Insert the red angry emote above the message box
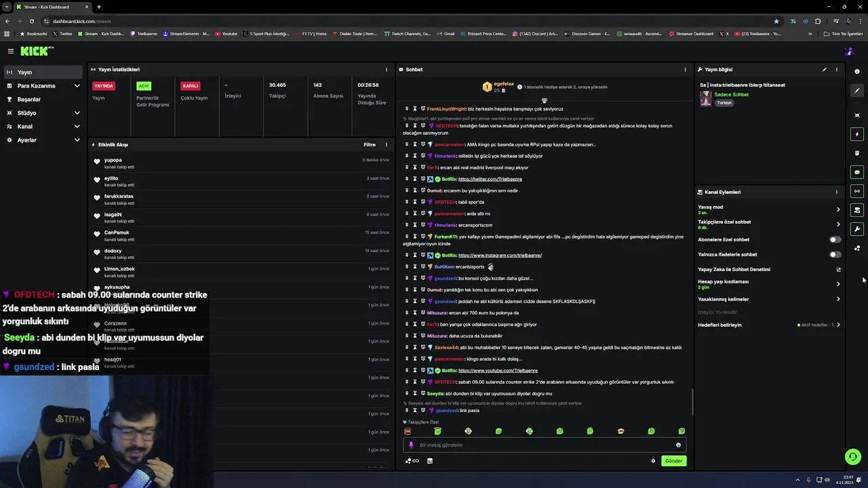Image resolution: width=868 pixels, height=488 pixels. (x=408, y=431)
